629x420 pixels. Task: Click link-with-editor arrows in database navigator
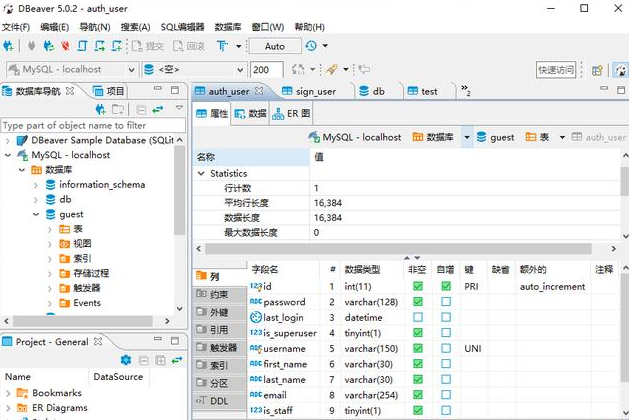[158, 109]
